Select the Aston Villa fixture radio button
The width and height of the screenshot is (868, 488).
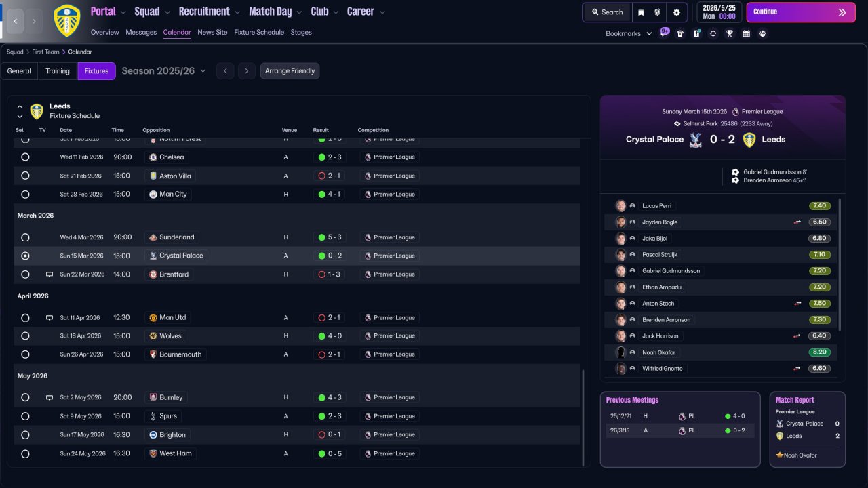click(x=25, y=176)
